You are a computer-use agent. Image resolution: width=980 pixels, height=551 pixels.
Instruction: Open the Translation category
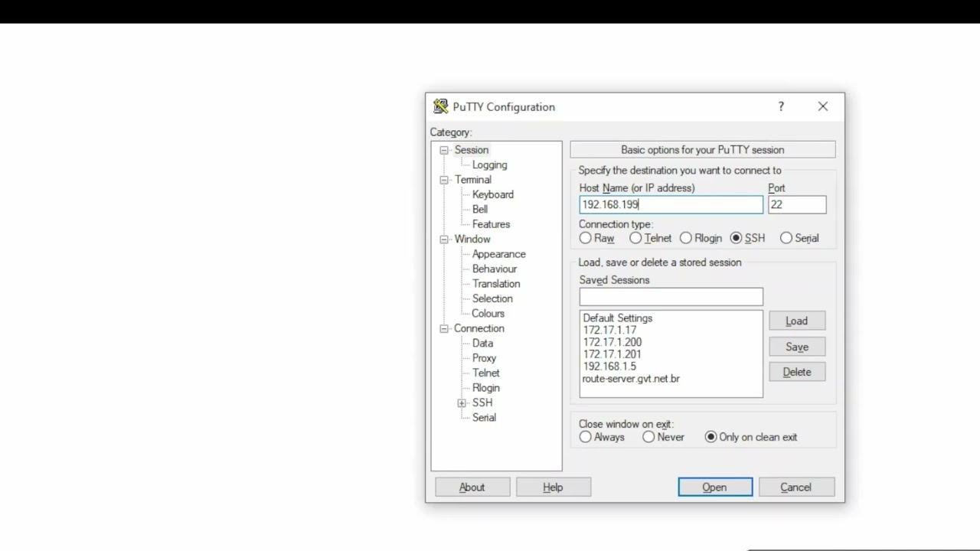click(x=496, y=284)
